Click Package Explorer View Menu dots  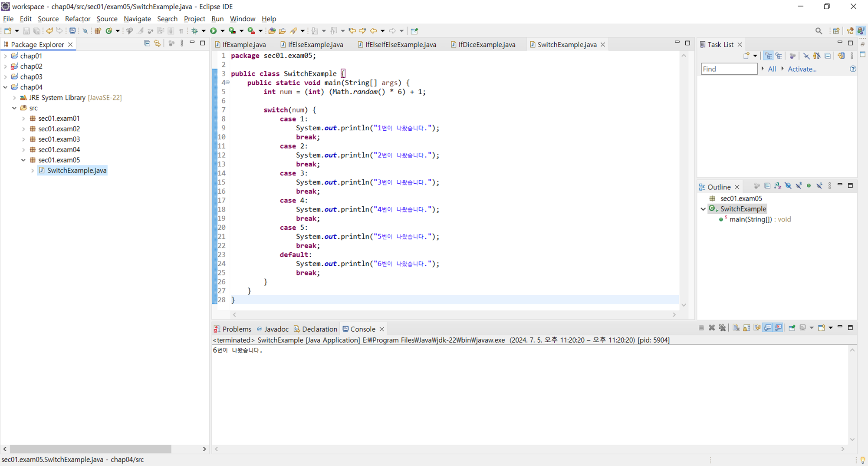[x=182, y=43]
